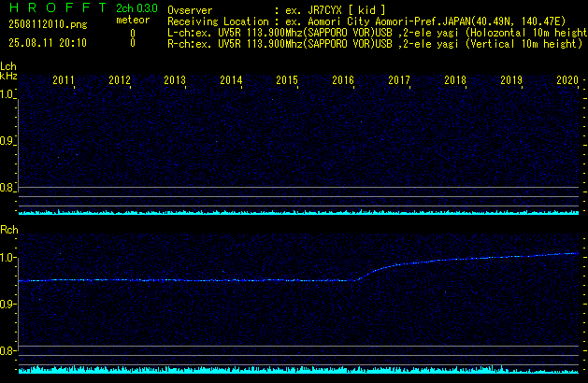Click time marker 2015
The image size is (588, 383).
(x=287, y=80)
